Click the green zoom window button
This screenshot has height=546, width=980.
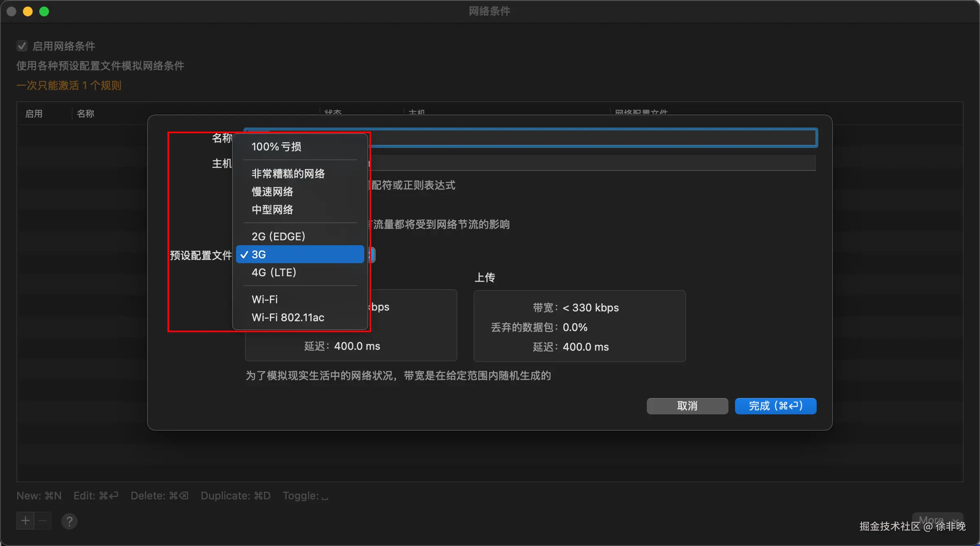[44, 11]
